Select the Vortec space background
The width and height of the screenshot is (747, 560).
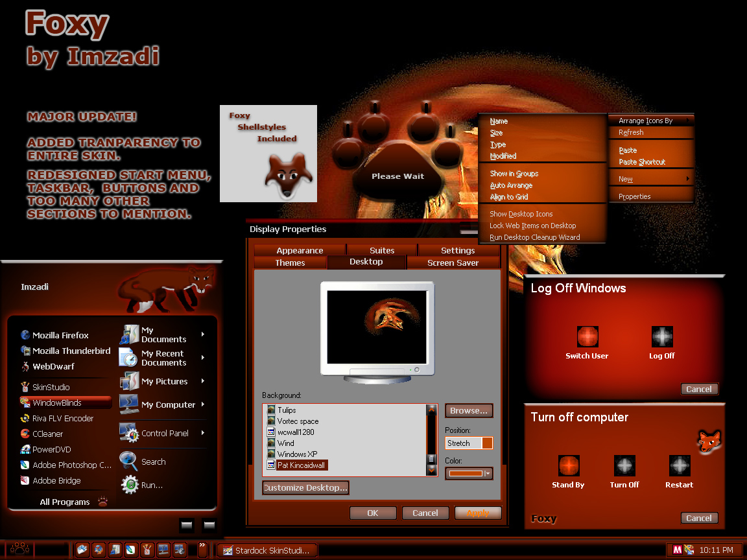293,421
